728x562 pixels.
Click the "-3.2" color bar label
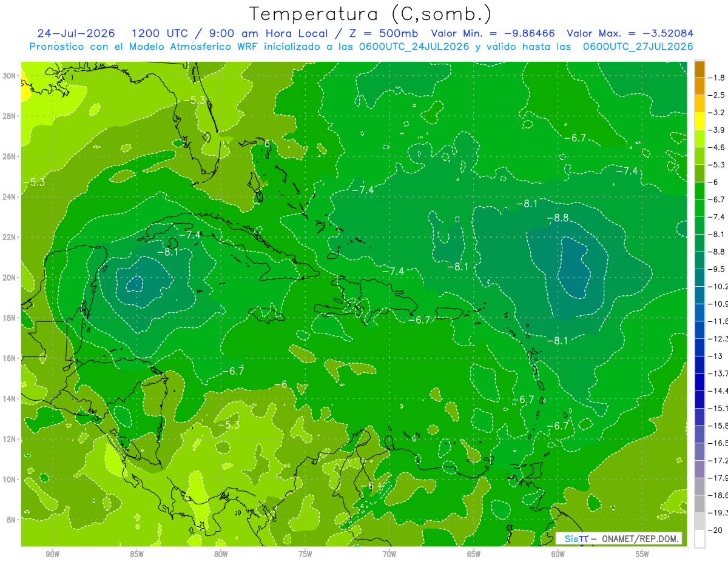(x=717, y=113)
